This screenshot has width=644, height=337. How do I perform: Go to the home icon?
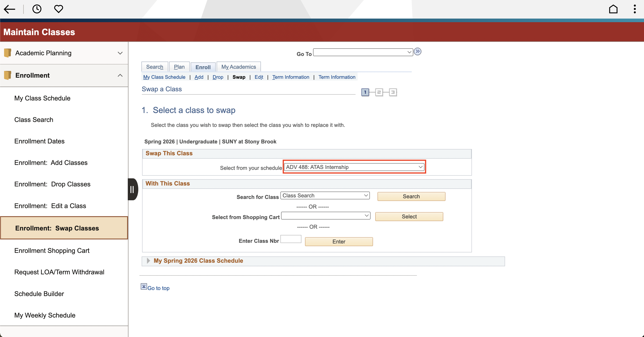613,9
